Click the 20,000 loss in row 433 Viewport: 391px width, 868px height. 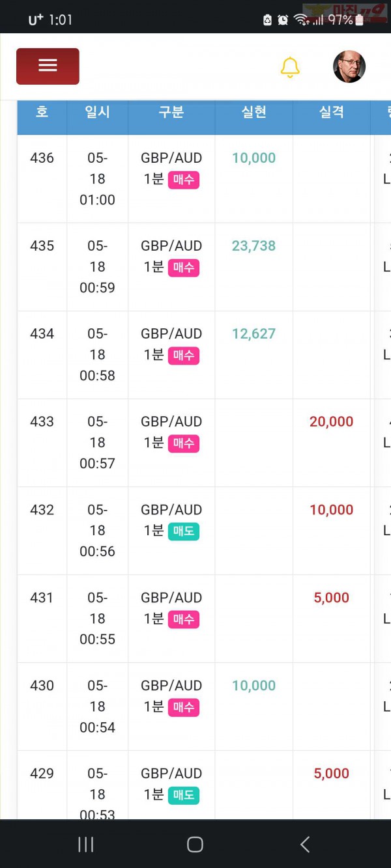pyautogui.click(x=332, y=421)
